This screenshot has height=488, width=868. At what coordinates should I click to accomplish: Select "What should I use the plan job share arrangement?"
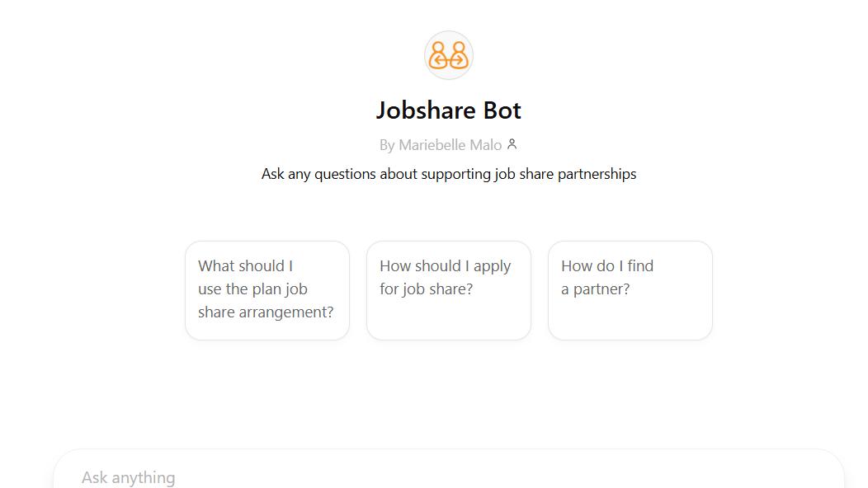point(267,289)
